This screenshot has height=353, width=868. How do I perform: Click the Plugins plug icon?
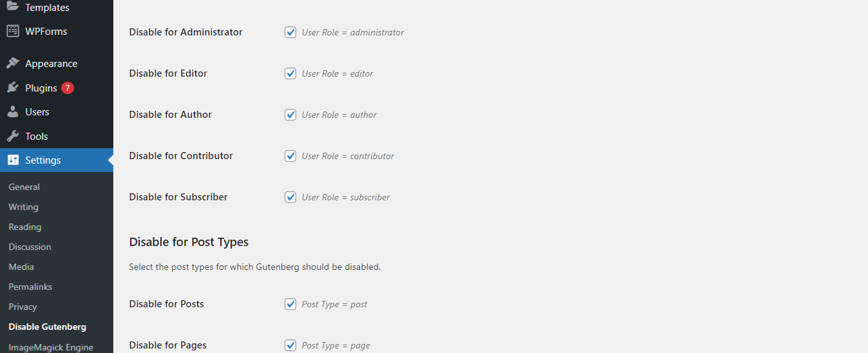point(13,88)
